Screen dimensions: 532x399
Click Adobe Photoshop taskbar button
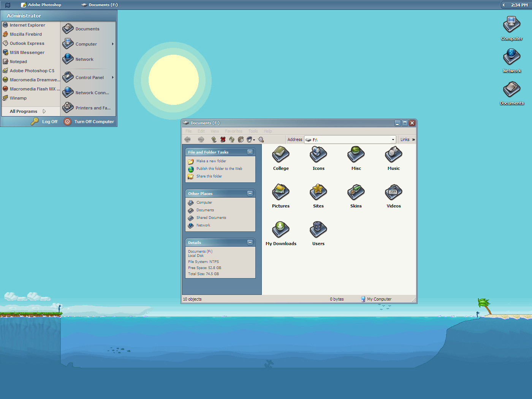pos(41,5)
